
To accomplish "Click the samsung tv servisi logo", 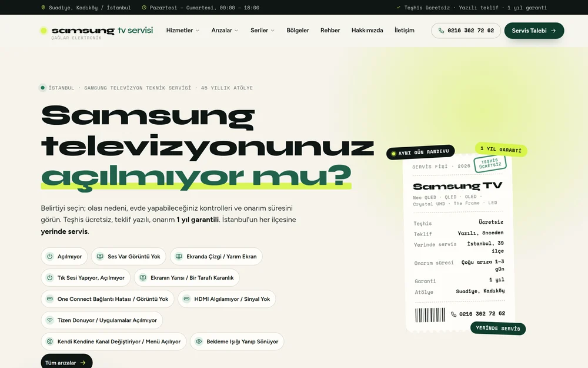I will point(97,32).
